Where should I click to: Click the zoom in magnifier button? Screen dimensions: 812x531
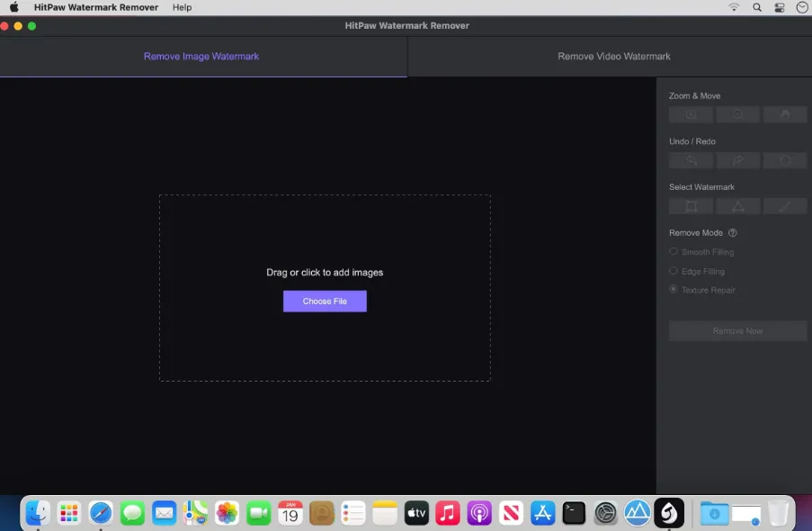point(691,114)
